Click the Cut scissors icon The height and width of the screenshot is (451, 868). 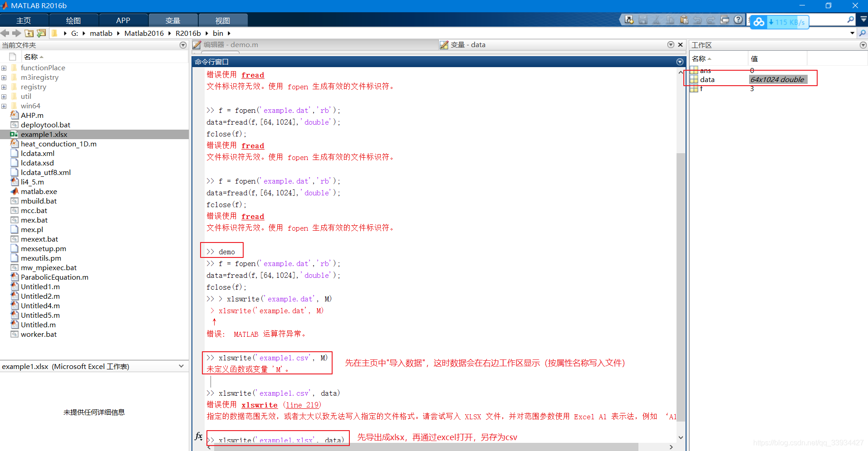[657, 20]
